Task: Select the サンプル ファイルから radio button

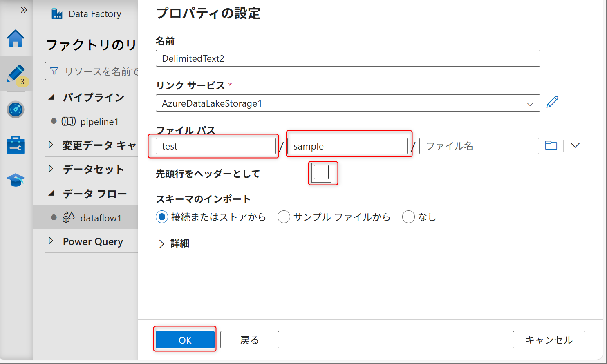Action: [284, 217]
